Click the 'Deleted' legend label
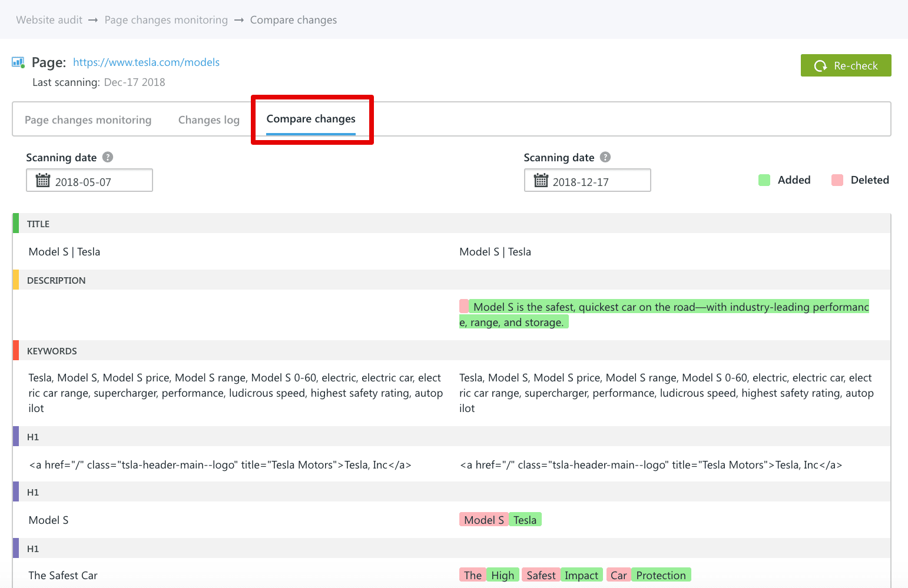908x588 pixels. point(870,180)
